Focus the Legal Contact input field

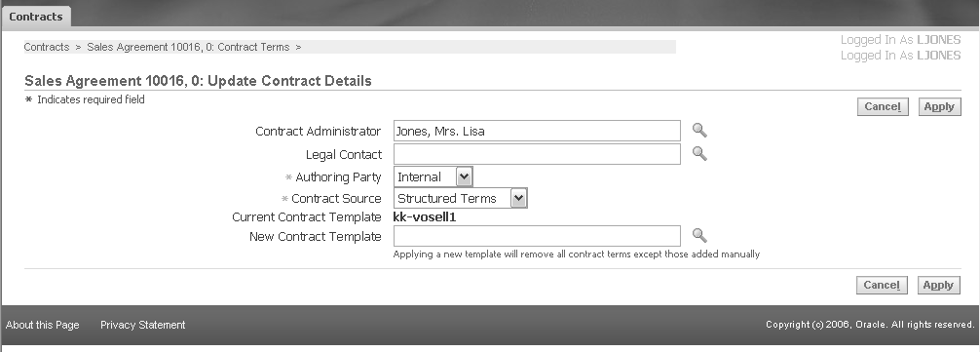pos(537,154)
